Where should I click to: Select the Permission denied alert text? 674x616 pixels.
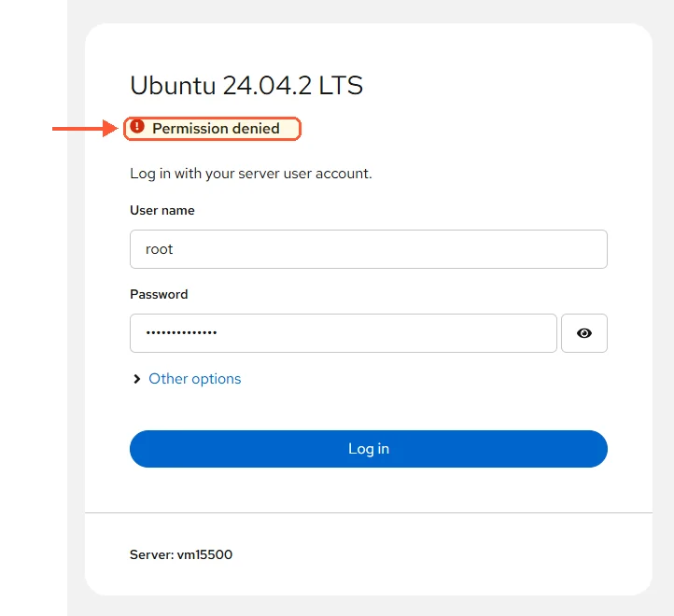pyautogui.click(x=216, y=129)
